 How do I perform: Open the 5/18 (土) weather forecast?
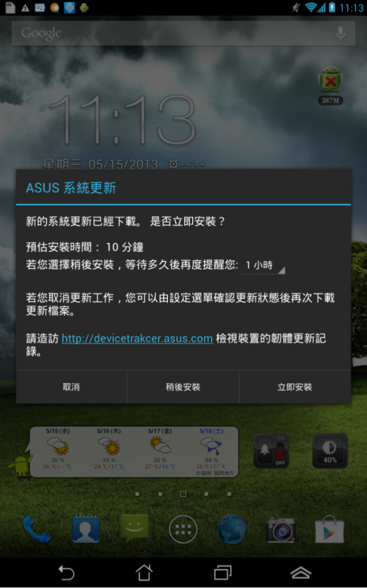pos(212,449)
